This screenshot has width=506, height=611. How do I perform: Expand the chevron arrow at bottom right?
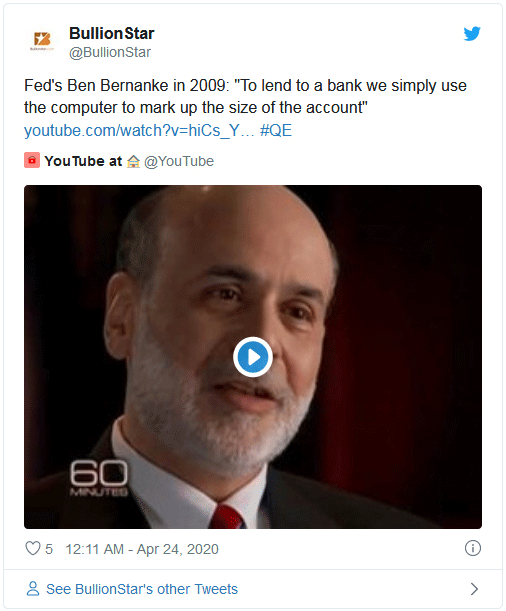click(x=474, y=589)
